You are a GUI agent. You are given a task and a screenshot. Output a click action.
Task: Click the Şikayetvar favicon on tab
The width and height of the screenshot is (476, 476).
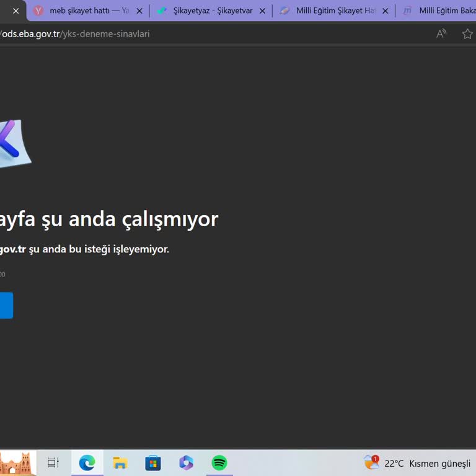162,11
